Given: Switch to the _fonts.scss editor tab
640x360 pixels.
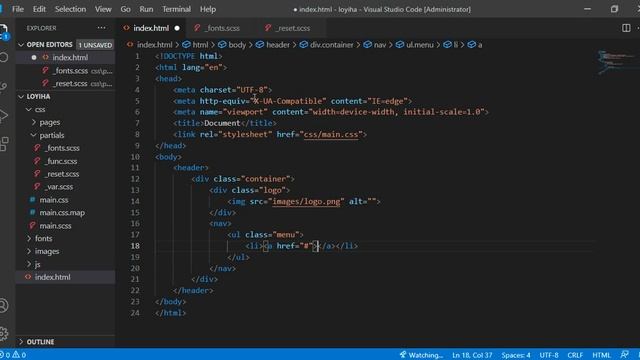Looking at the screenshot, I should point(222,28).
